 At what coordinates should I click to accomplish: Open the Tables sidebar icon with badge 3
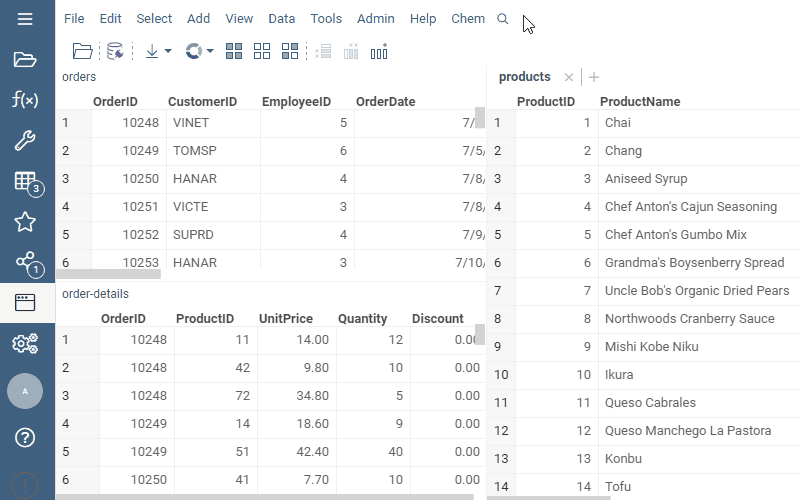(x=25, y=181)
